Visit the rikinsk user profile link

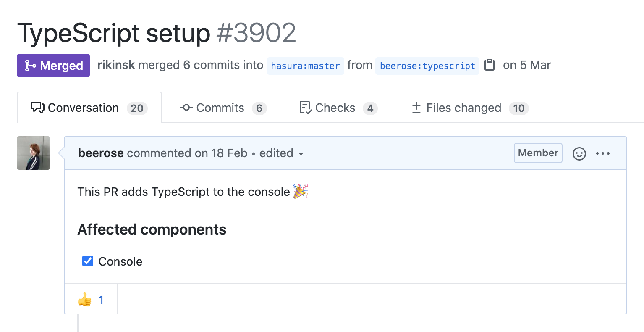click(x=116, y=65)
